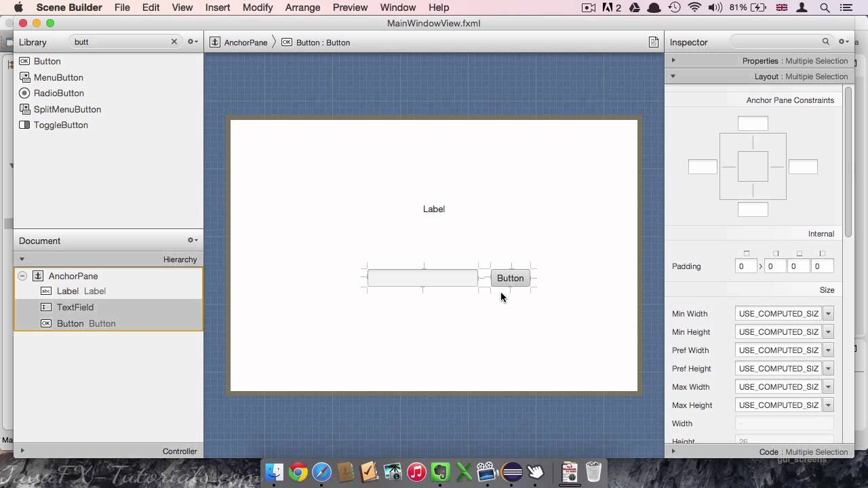Open the Library panel gear menu
Screen dimensions: 868x488
[193, 42]
